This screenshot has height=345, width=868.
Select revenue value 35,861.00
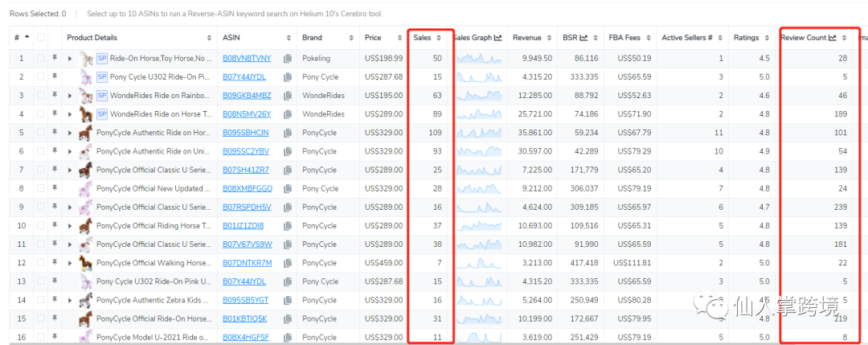point(536,133)
